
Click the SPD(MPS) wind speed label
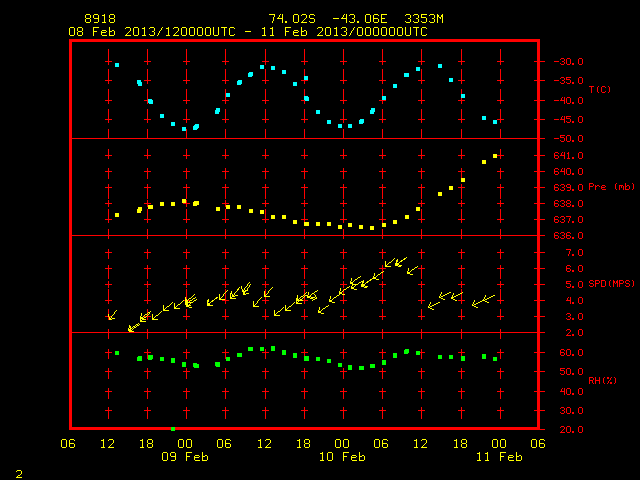(611, 283)
